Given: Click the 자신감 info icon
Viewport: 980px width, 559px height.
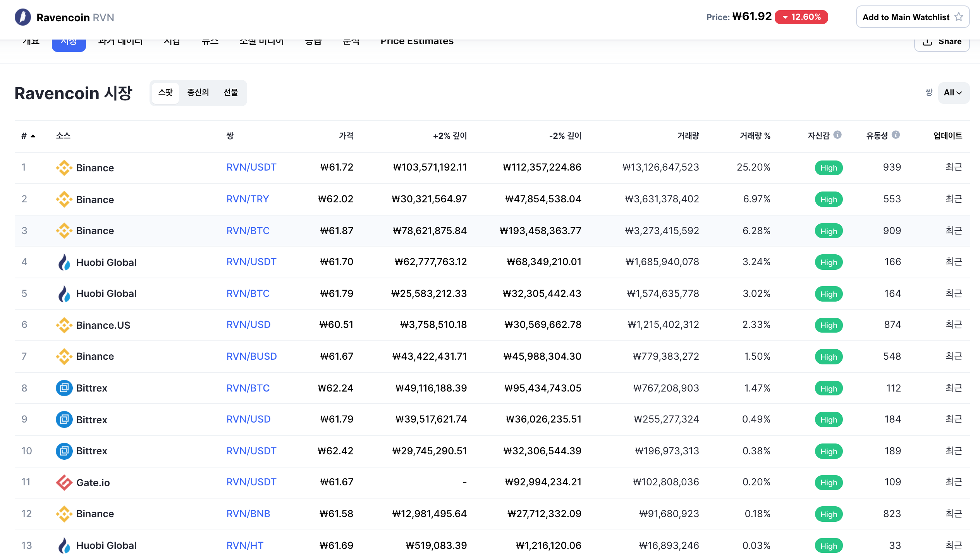Looking at the screenshot, I should click(837, 135).
